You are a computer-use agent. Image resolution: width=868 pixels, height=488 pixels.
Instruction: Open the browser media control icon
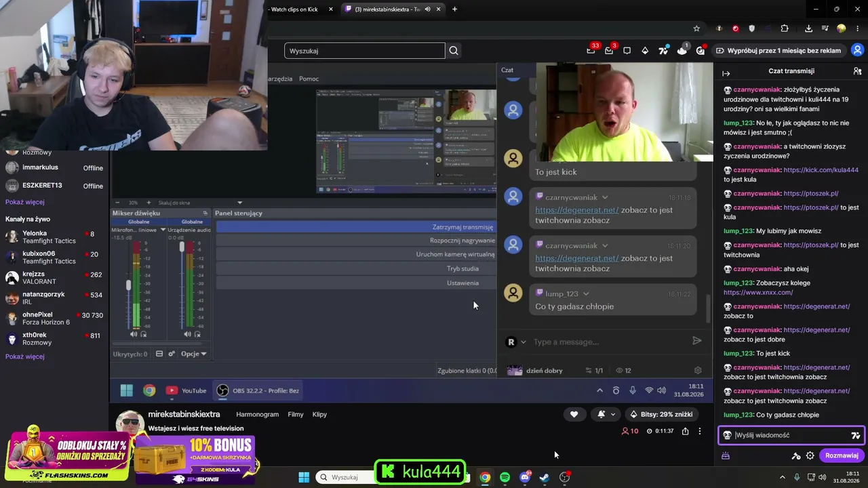825,28
